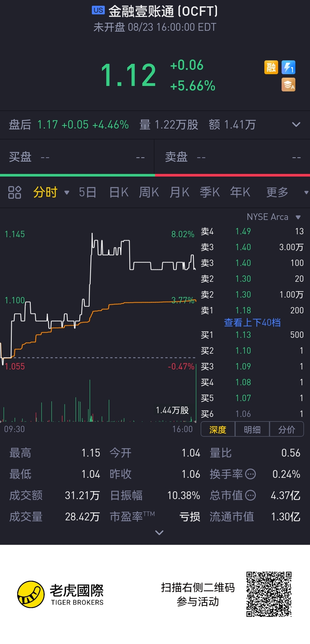Tap the 日振幅 10.38% value
Screen dimensions: 310x644
(x=183, y=495)
